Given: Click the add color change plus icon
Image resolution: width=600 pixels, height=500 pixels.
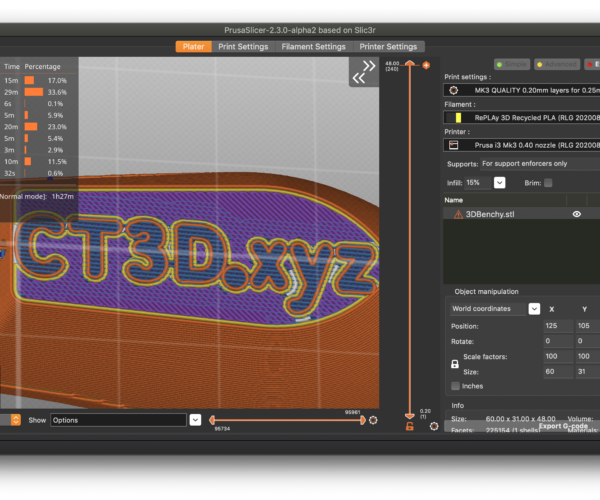Looking at the screenshot, I should click(x=426, y=65).
